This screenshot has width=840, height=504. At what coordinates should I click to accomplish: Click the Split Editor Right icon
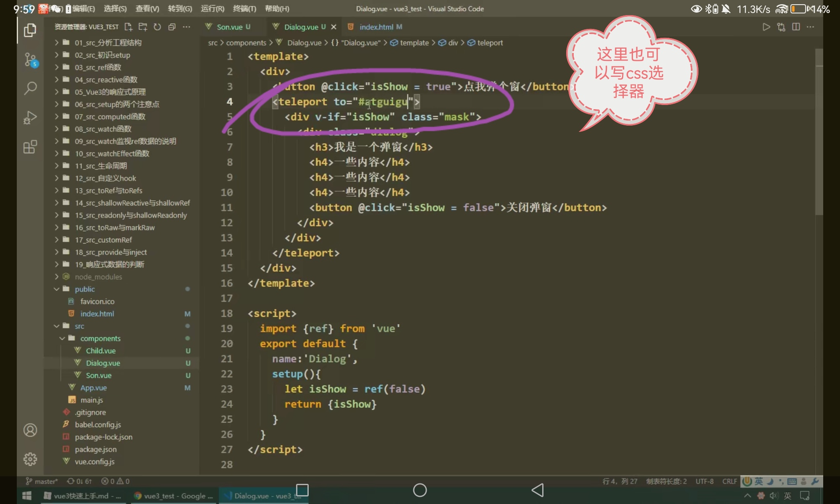tap(796, 27)
